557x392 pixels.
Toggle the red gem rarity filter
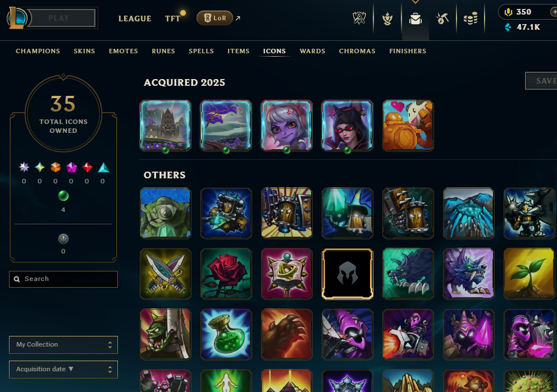(87, 167)
